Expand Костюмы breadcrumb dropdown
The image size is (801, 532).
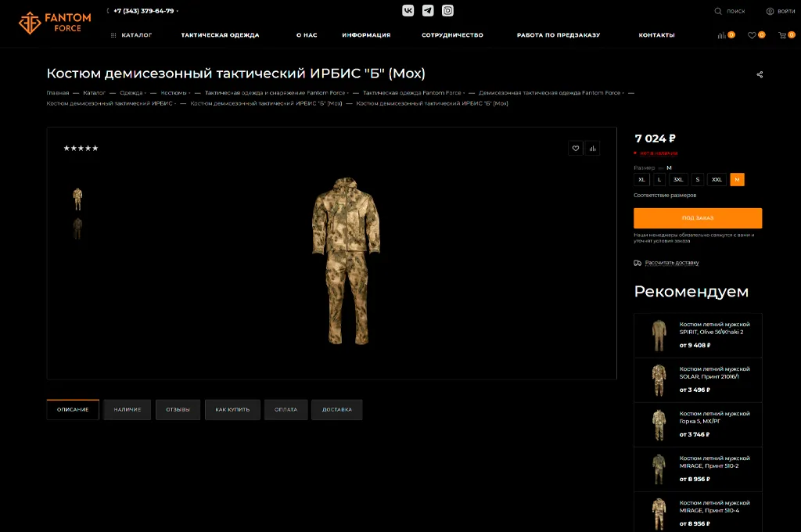(x=175, y=93)
